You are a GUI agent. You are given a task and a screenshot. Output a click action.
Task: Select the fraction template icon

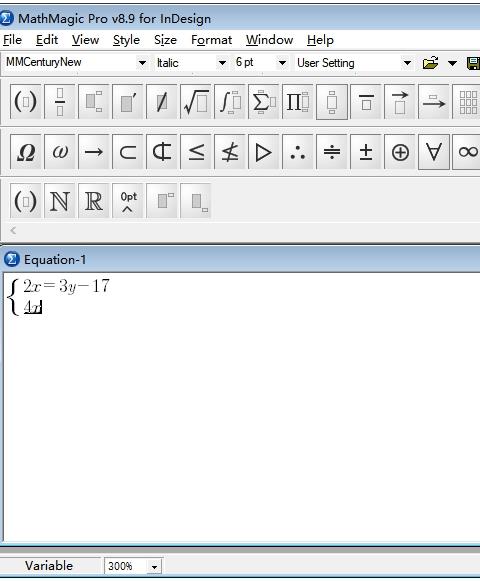tap(60, 102)
